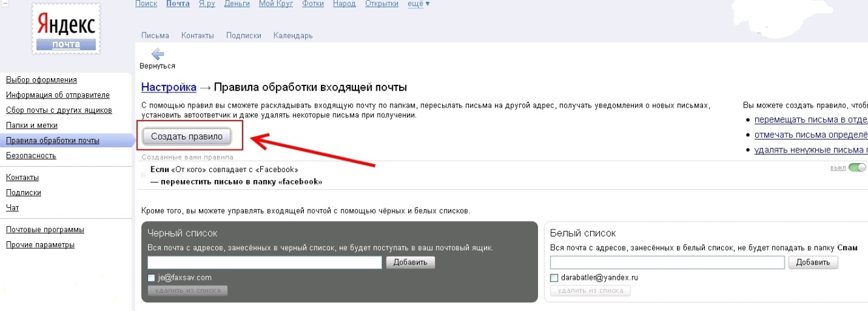Open sidebar Подписки link

pos(23,192)
